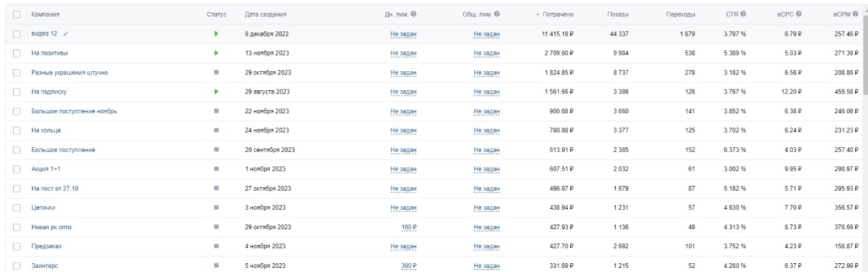Screen dimensions: 868x272
Task: Tick the select-all checkbox in table header
Action: click(17, 14)
